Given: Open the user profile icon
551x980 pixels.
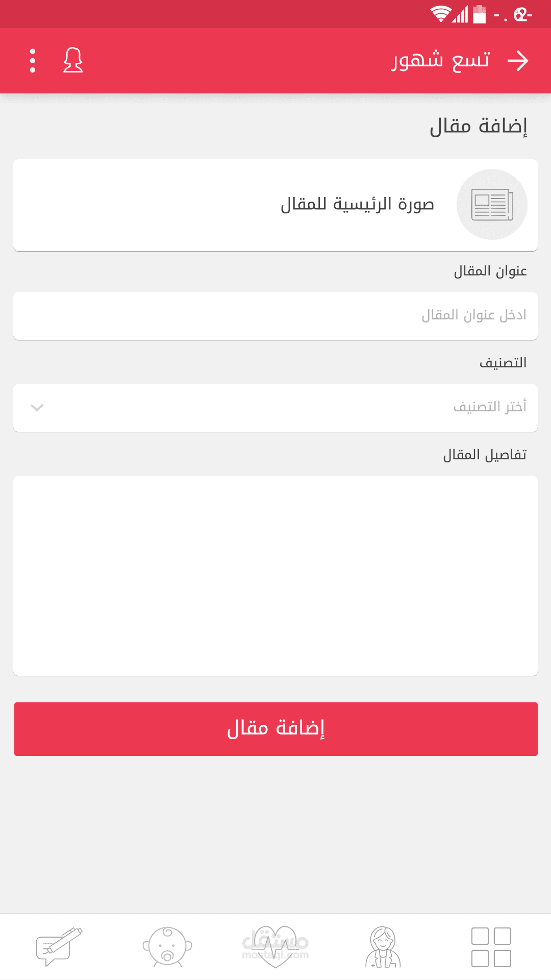Looking at the screenshot, I should point(73,61).
